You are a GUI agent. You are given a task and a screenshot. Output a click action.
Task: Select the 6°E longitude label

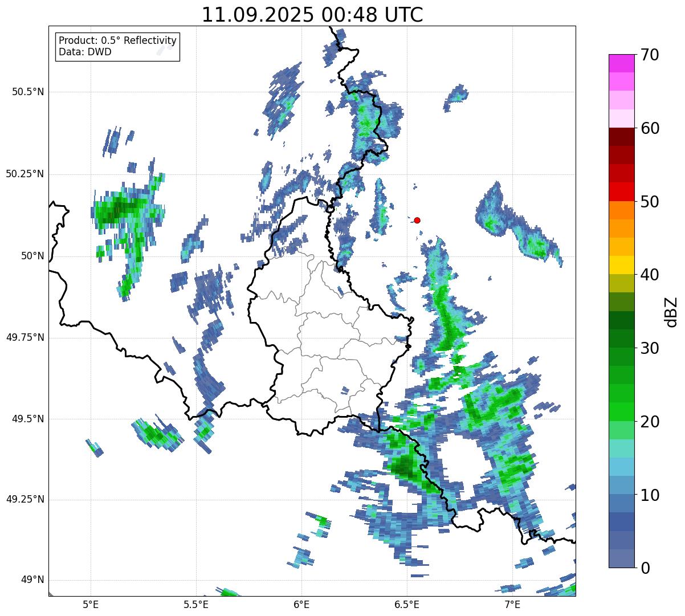301,604
